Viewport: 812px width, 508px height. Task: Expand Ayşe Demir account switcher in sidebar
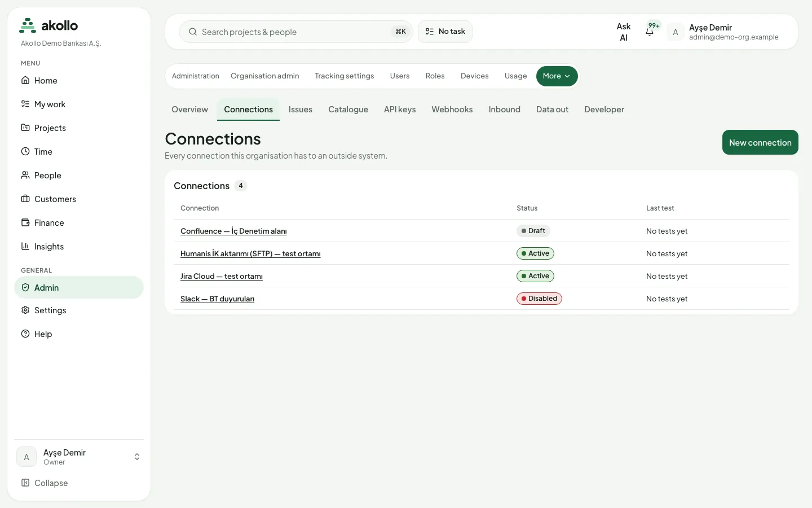click(79, 457)
